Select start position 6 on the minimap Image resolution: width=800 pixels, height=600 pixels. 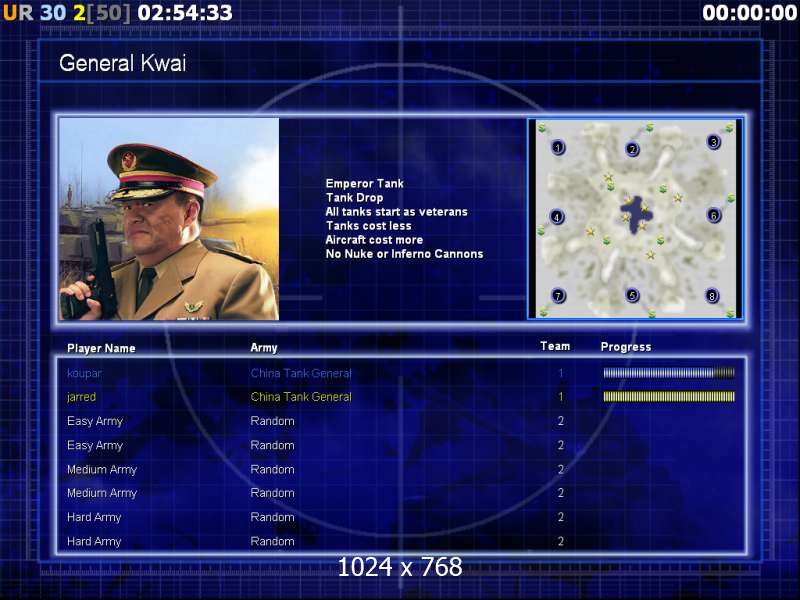[713, 215]
